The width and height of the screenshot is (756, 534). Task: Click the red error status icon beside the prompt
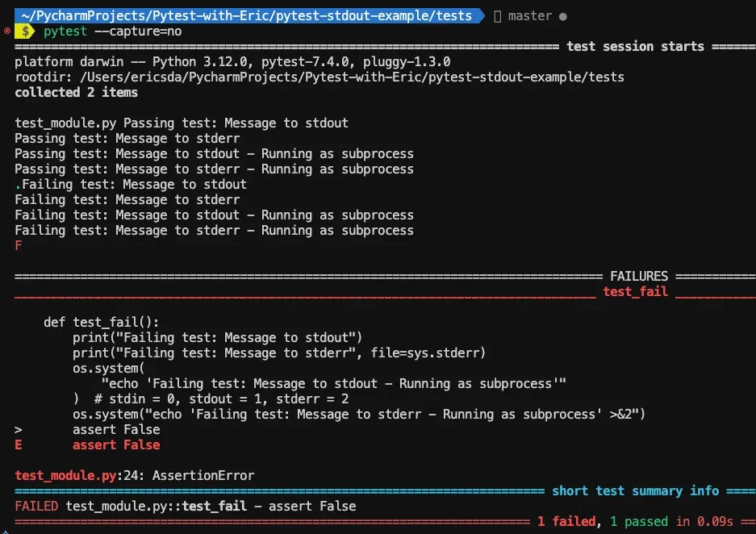pos(6,31)
